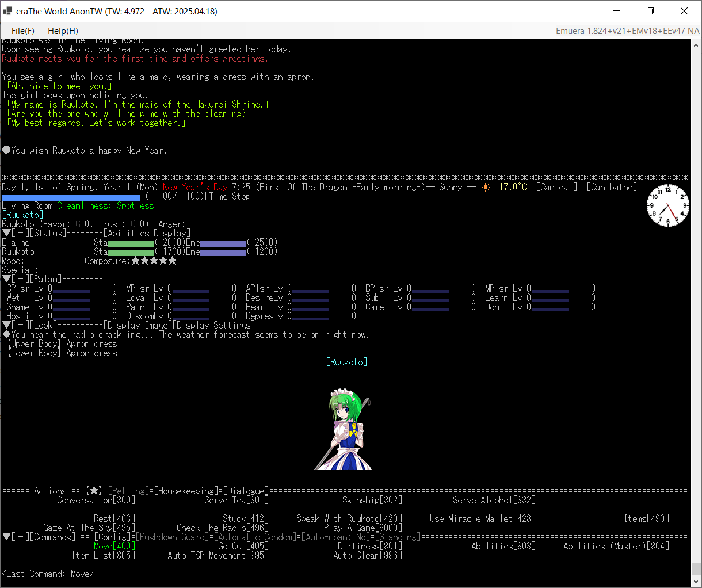Click the Composure star rating
This screenshot has height=588, width=702.
154,261
